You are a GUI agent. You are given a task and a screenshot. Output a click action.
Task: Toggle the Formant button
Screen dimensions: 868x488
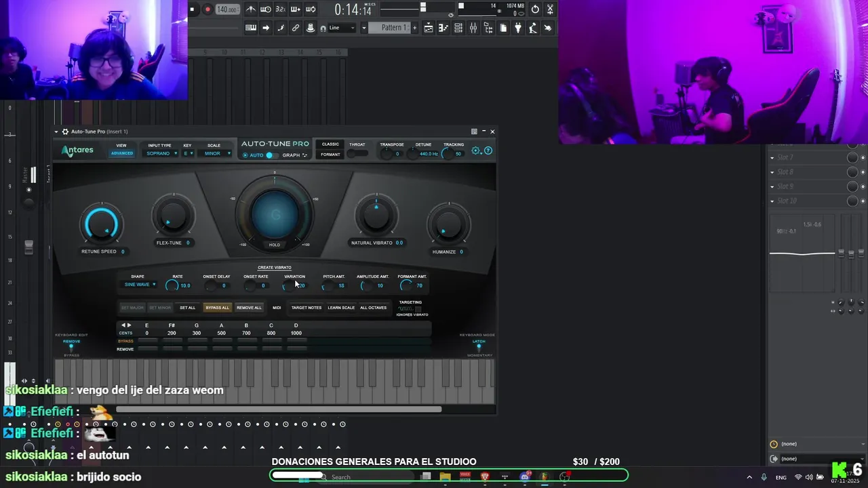(x=330, y=155)
